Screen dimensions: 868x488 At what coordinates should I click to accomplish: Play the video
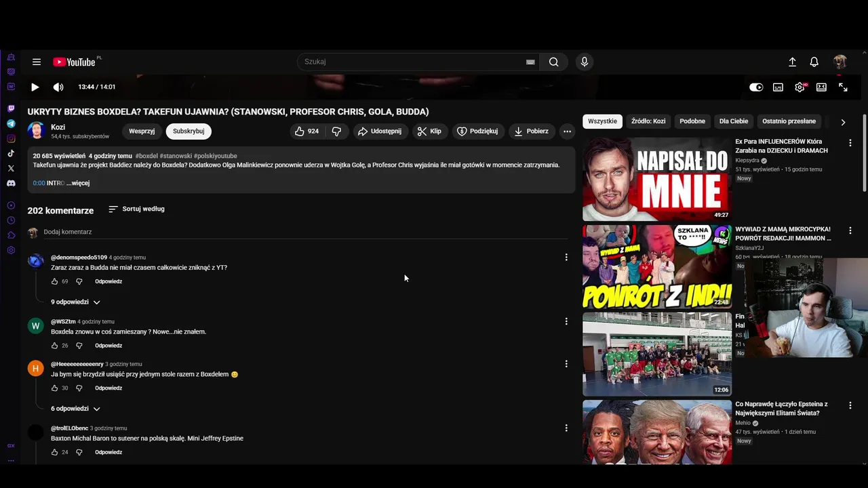(x=35, y=87)
